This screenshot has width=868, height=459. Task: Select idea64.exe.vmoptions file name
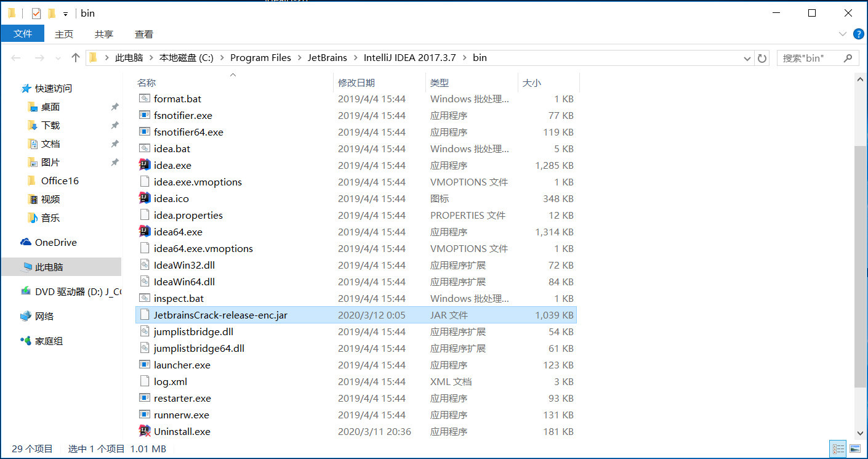click(x=203, y=248)
